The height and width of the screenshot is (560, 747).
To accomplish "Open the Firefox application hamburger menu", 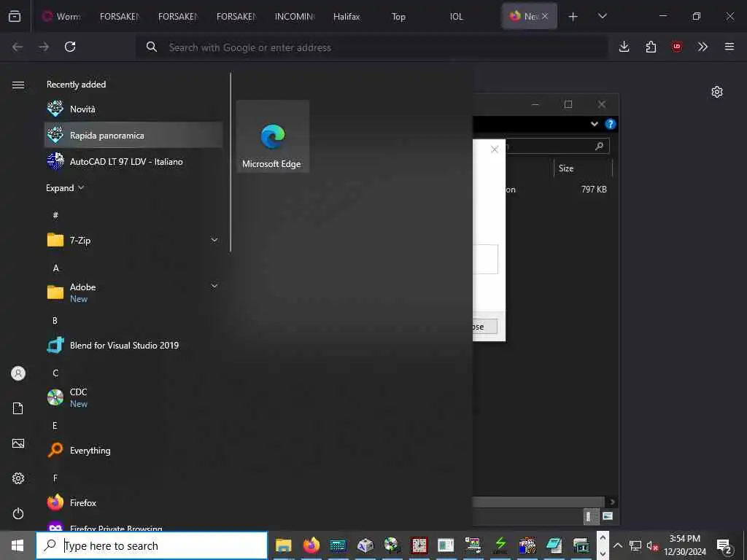I will pyautogui.click(x=729, y=47).
